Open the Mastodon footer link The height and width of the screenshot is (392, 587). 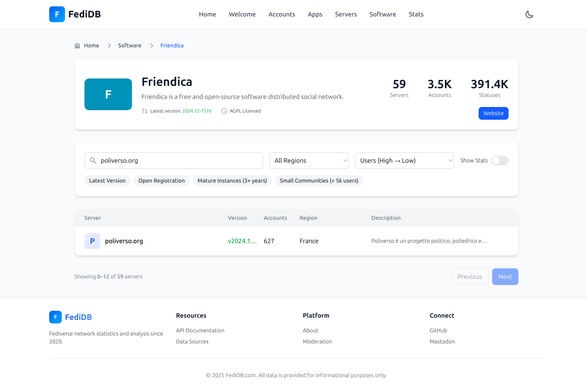442,342
